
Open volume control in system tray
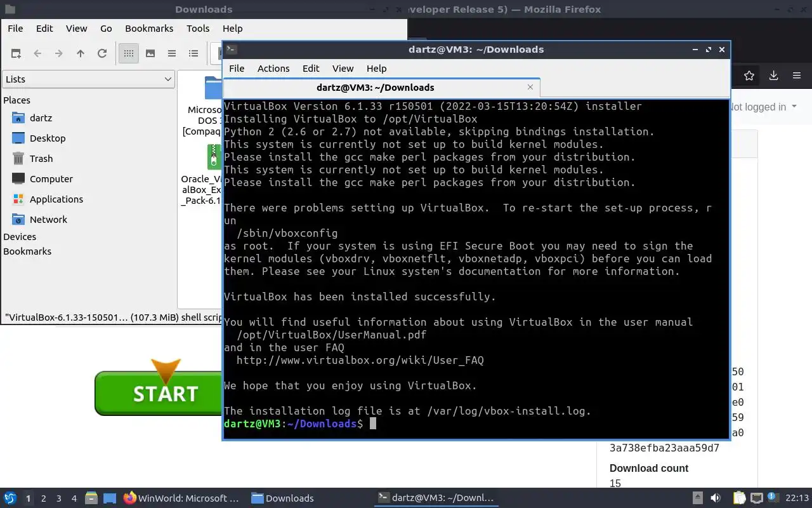pyautogui.click(x=715, y=498)
